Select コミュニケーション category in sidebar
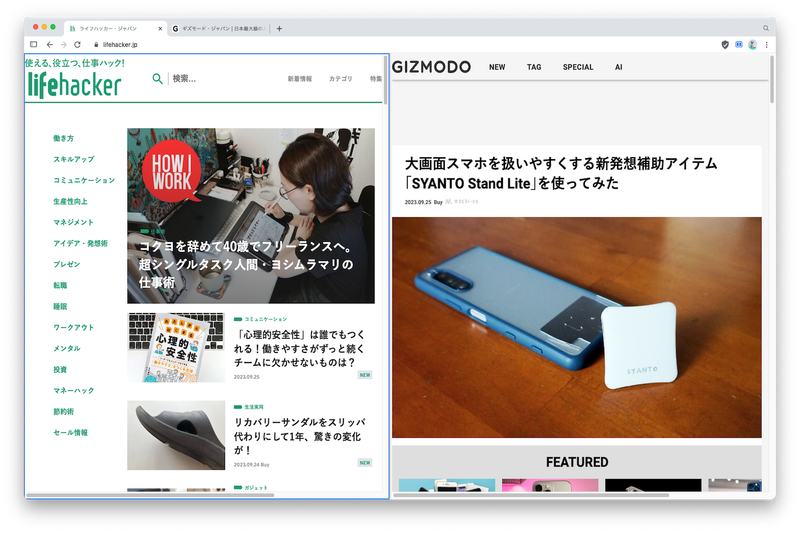800x533 pixels. click(x=84, y=180)
